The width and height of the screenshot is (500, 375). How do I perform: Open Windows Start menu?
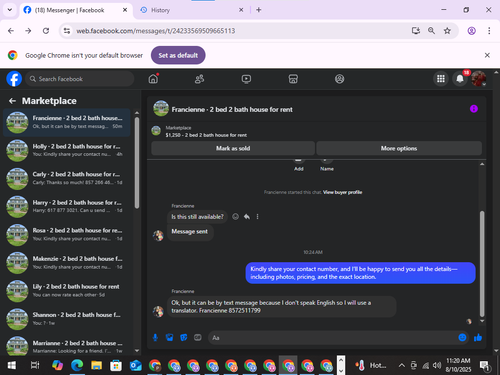point(12,366)
